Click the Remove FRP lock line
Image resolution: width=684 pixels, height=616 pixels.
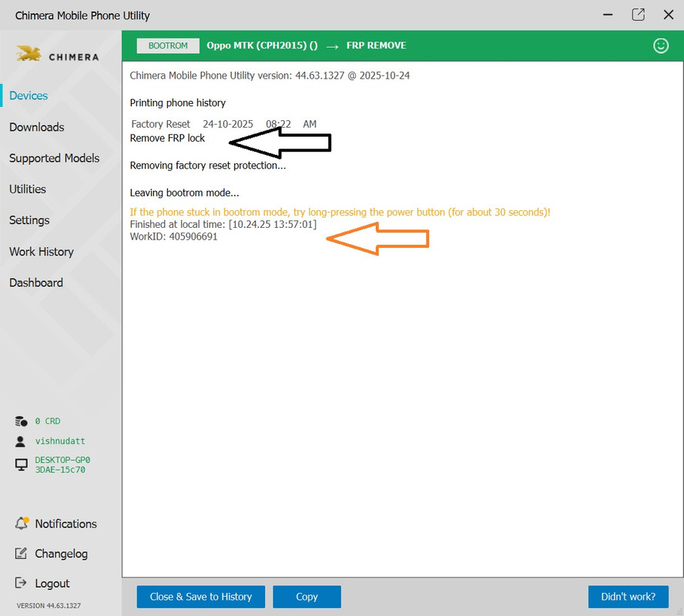pyautogui.click(x=167, y=138)
